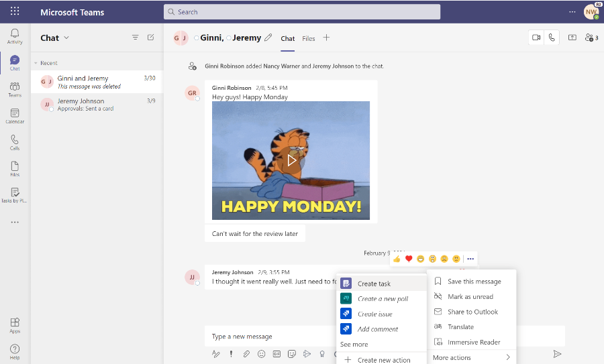The height and width of the screenshot is (364, 604).
Task: Click the Search box at top
Action: pyautogui.click(x=302, y=11)
